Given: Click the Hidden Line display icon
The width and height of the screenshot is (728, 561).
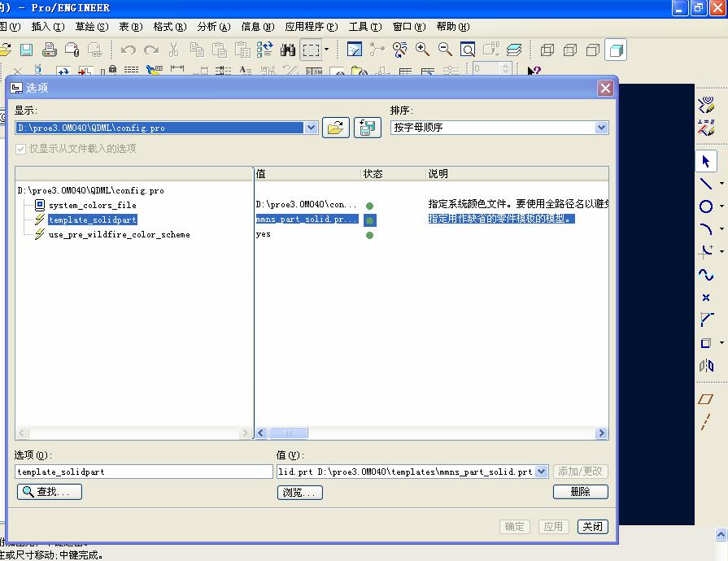Looking at the screenshot, I should (570, 50).
